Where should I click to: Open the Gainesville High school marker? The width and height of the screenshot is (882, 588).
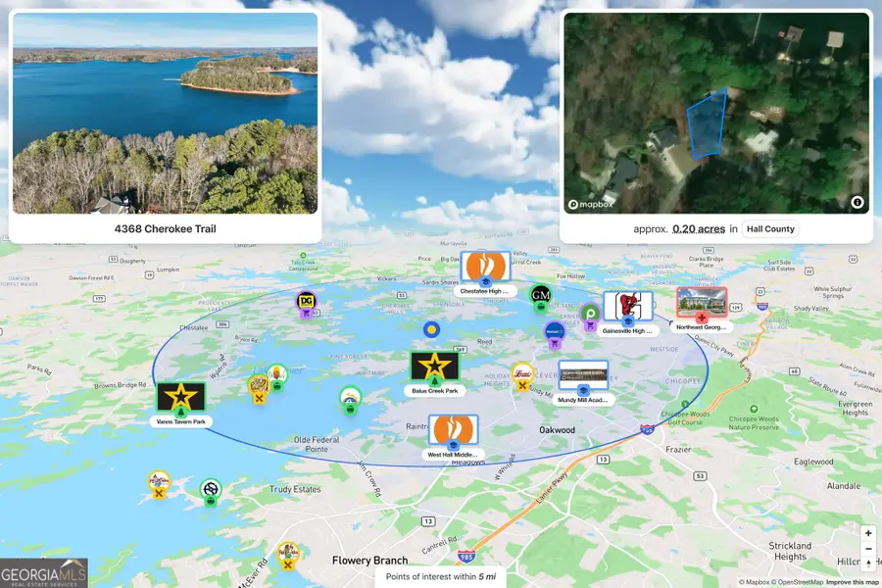pyautogui.click(x=627, y=307)
